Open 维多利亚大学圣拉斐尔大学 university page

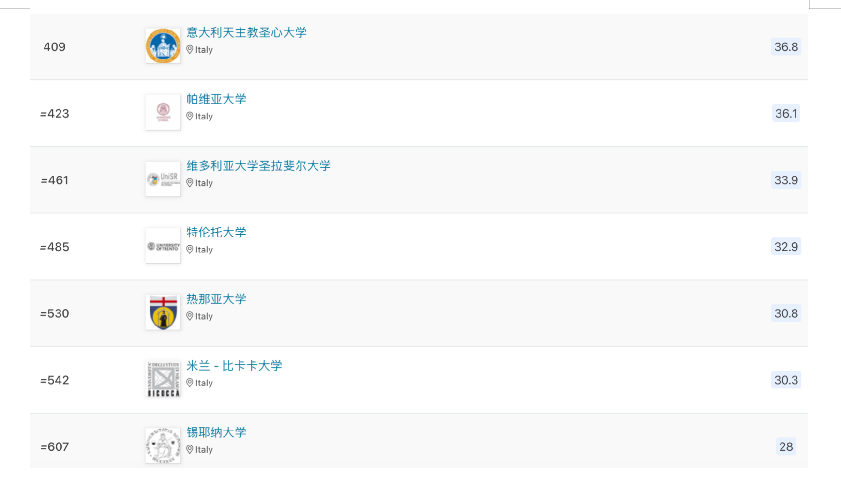(259, 166)
